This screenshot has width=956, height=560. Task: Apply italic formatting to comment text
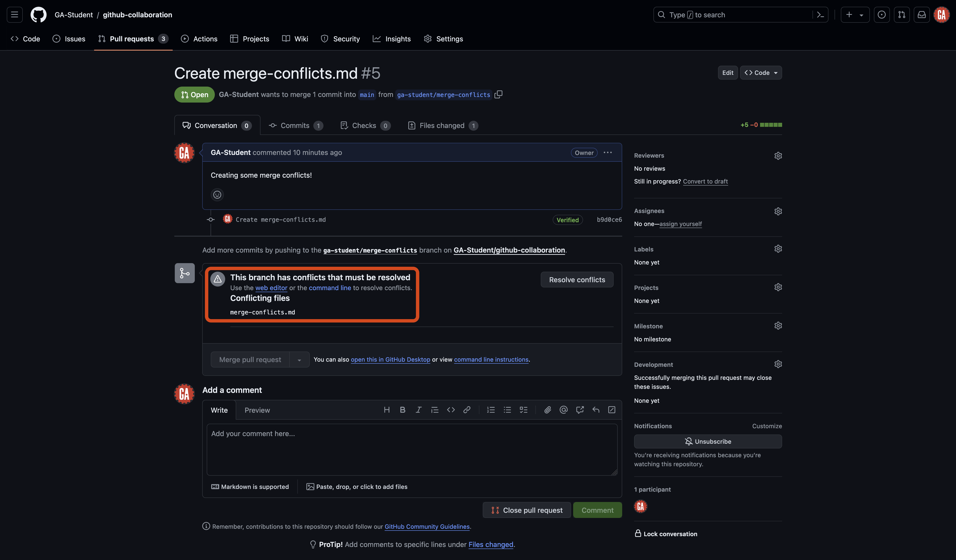[x=418, y=410]
